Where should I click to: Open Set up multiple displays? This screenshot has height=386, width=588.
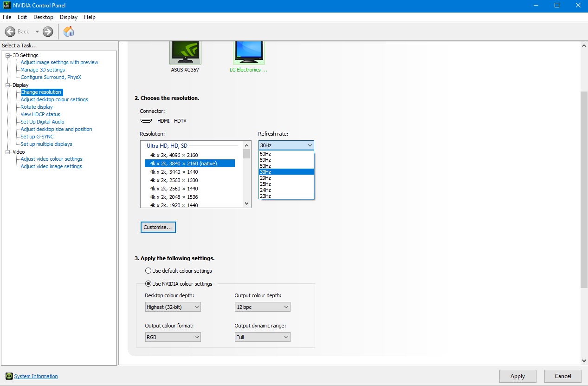(46, 144)
